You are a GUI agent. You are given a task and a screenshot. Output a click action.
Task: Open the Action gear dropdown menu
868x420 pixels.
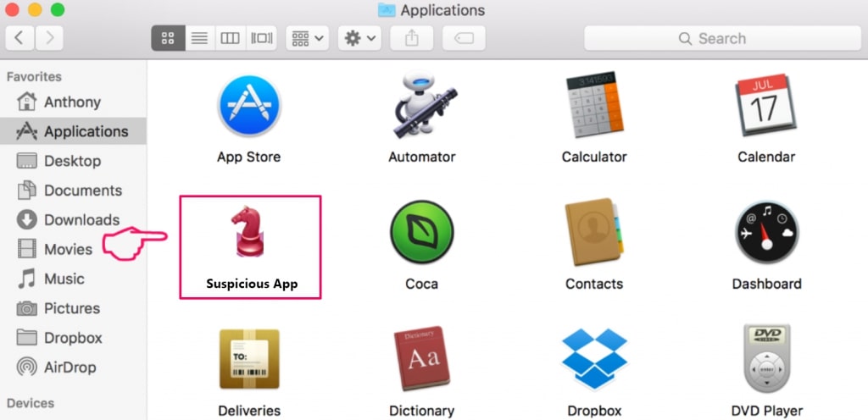(x=359, y=38)
